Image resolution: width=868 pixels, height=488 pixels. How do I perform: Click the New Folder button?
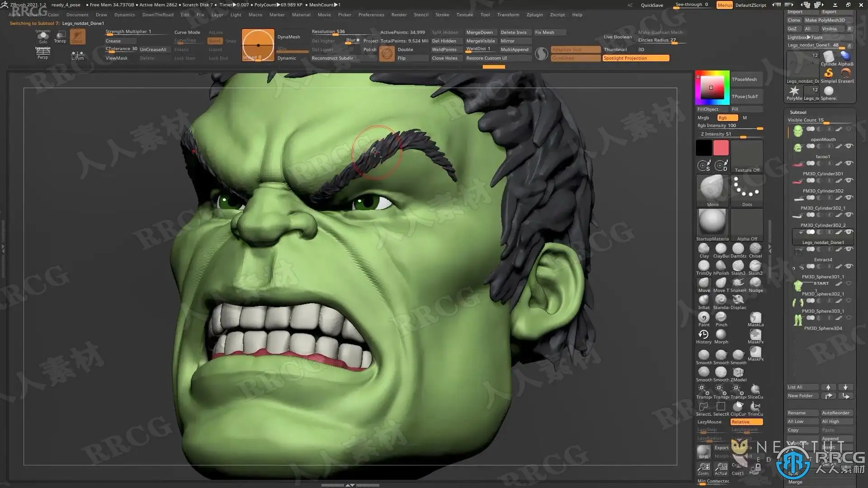[x=802, y=396]
